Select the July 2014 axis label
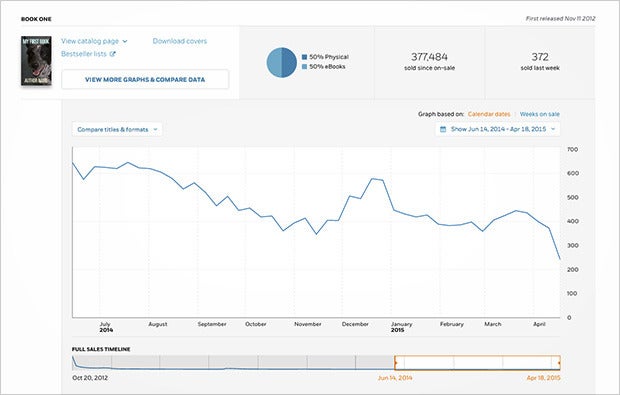 pos(106,327)
